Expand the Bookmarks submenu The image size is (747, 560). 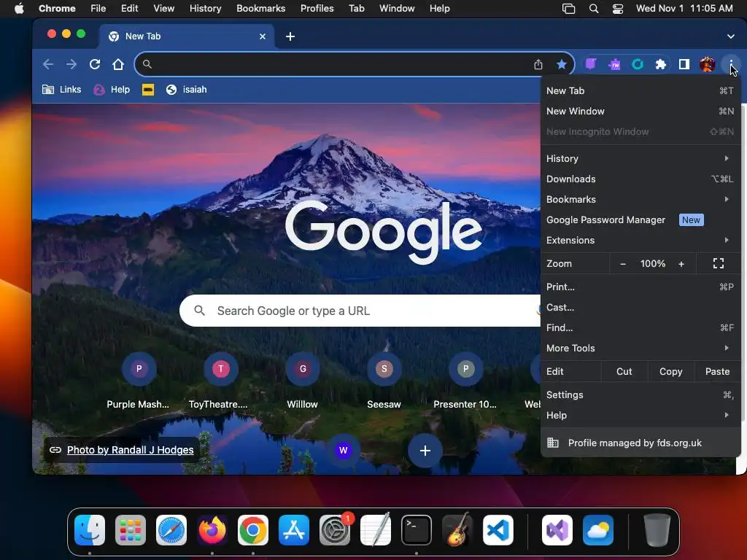pyautogui.click(x=640, y=200)
